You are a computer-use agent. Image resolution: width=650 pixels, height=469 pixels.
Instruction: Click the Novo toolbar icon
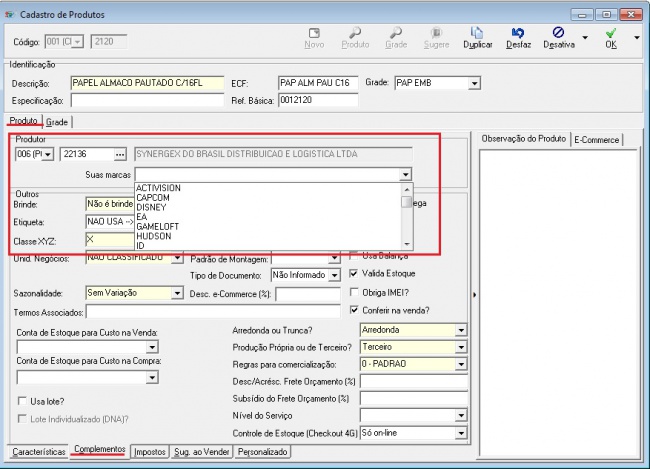(314, 38)
